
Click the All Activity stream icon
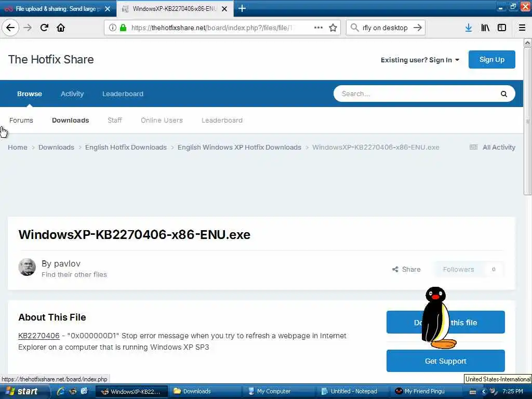click(x=474, y=147)
